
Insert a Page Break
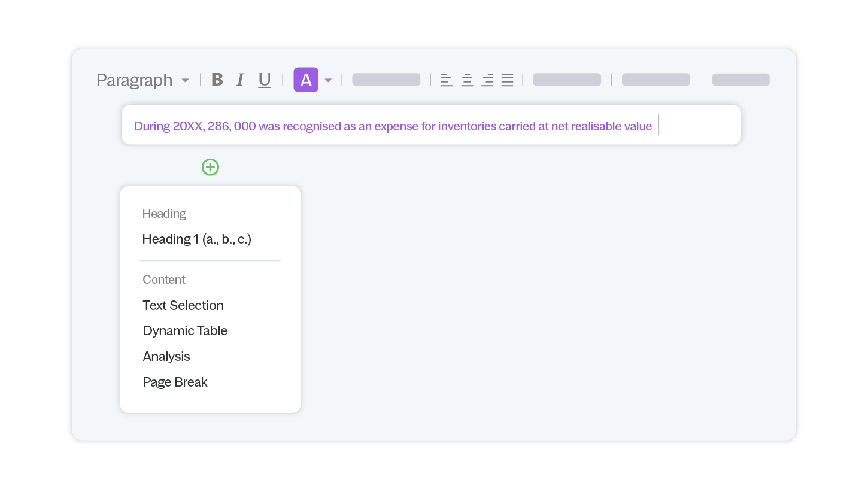(175, 382)
